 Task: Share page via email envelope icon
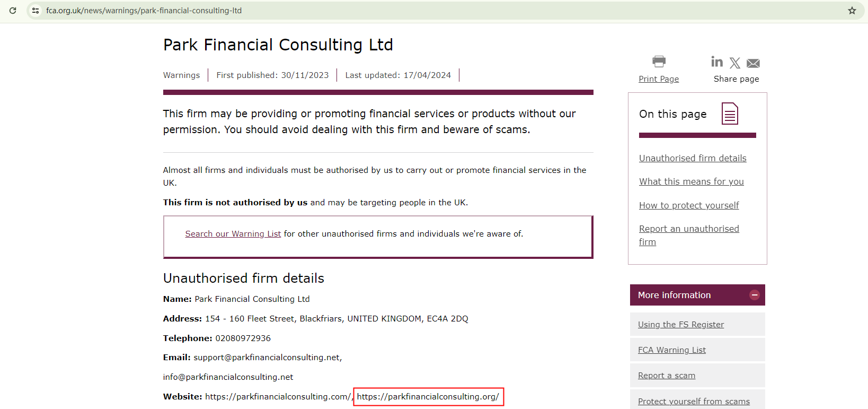coord(753,64)
